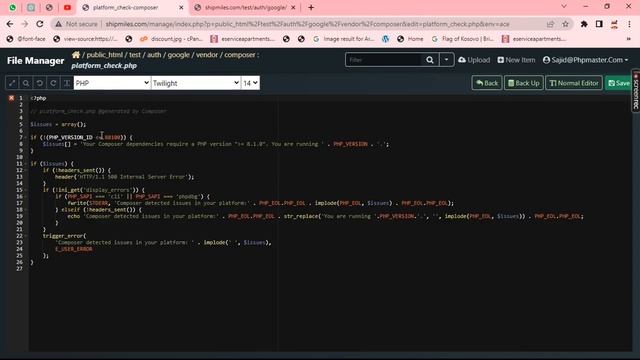Image resolution: width=640 pixels, height=360 pixels.
Task: Open the Twilight theme dropdown
Action: tap(196, 83)
